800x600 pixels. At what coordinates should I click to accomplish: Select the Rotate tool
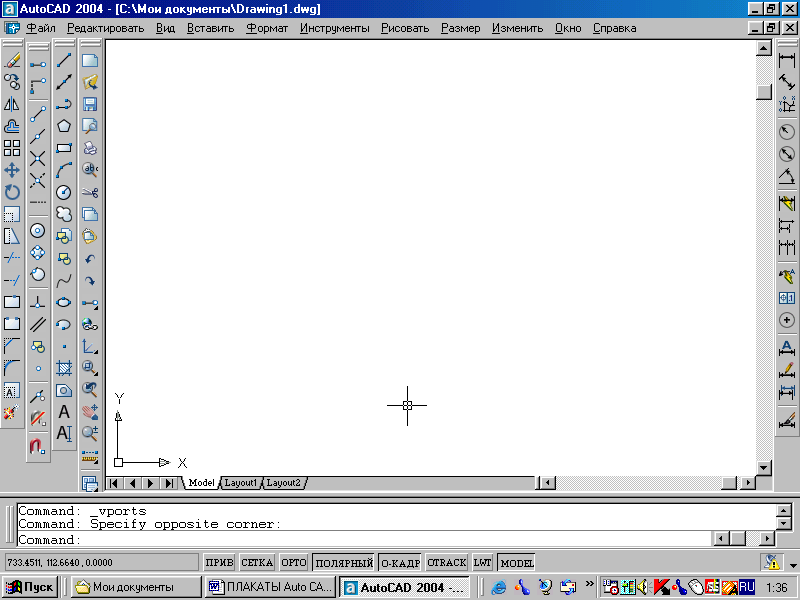tap(12, 192)
